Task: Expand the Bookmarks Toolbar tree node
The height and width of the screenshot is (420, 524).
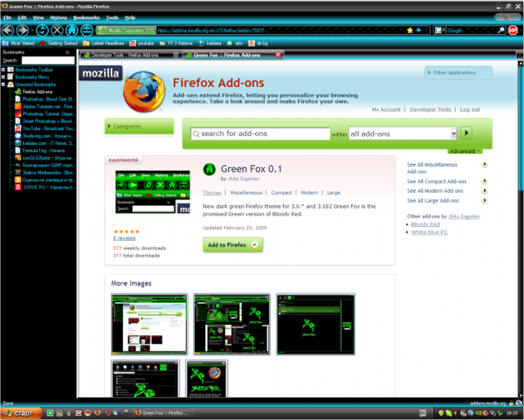Action: click(3, 70)
